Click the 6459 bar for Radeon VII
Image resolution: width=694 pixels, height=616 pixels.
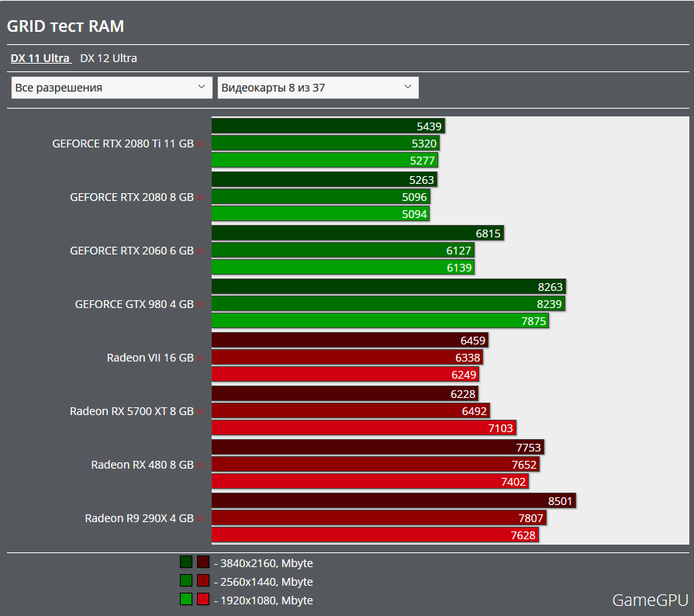(x=350, y=341)
